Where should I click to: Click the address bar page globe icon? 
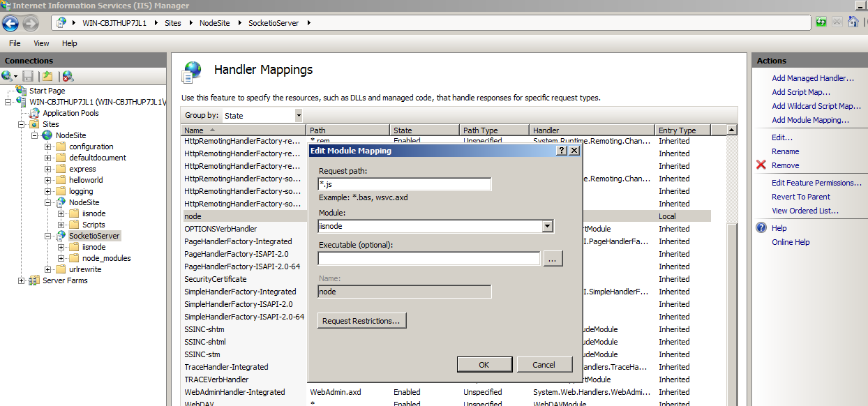[62, 22]
